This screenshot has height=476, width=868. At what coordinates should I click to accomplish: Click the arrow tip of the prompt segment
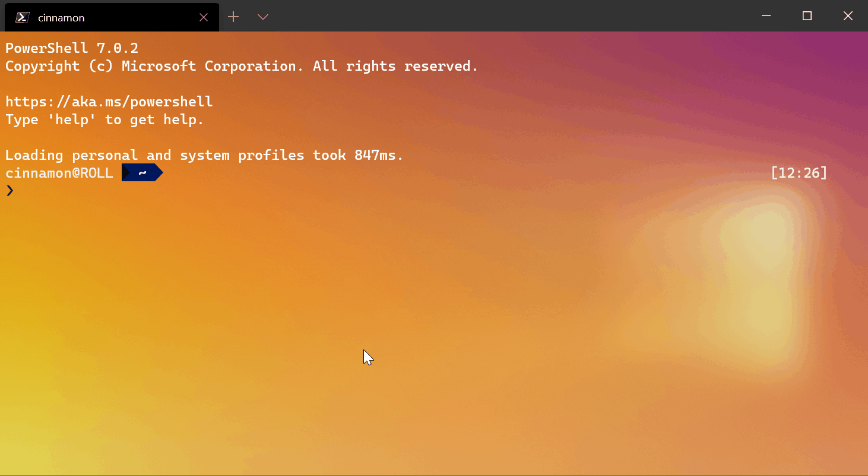tap(160, 172)
